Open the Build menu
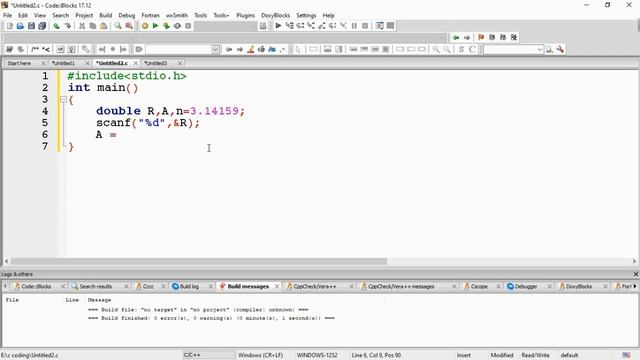The height and width of the screenshot is (360, 640). (106, 16)
